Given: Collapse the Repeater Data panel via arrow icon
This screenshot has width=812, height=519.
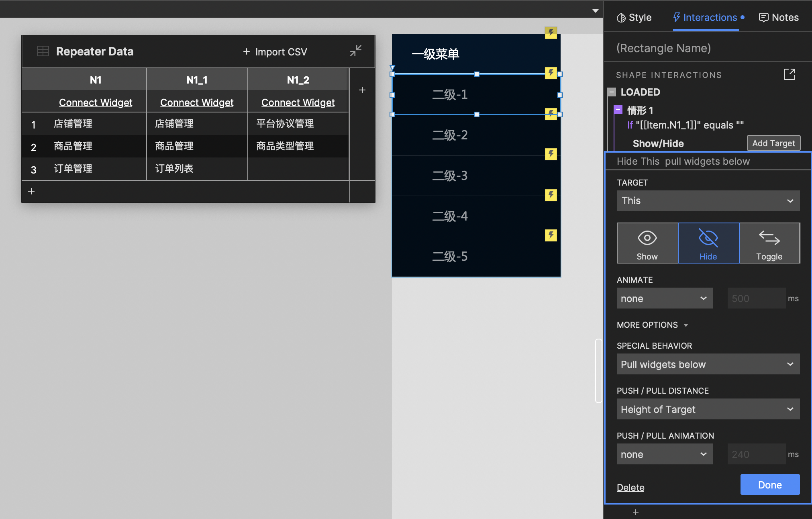Looking at the screenshot, I should point(355,51).
